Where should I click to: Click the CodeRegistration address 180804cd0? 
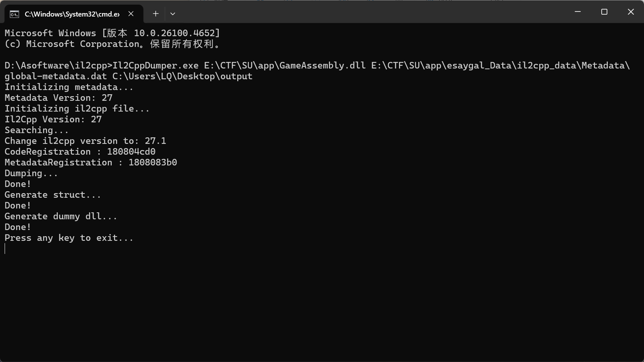131,152
